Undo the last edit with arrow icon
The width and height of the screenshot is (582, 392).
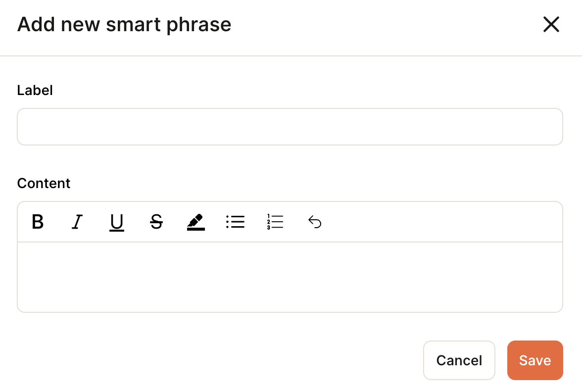tap(315, 222)
